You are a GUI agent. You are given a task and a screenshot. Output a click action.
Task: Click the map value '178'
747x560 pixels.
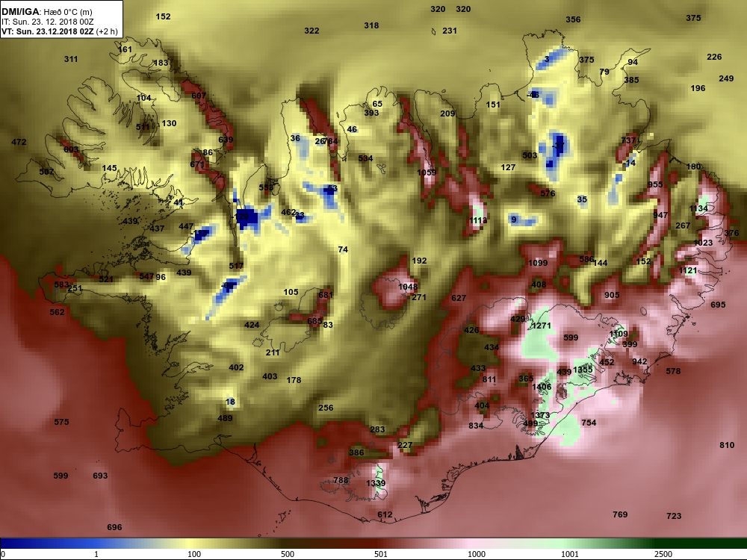[x=294, y=380]
